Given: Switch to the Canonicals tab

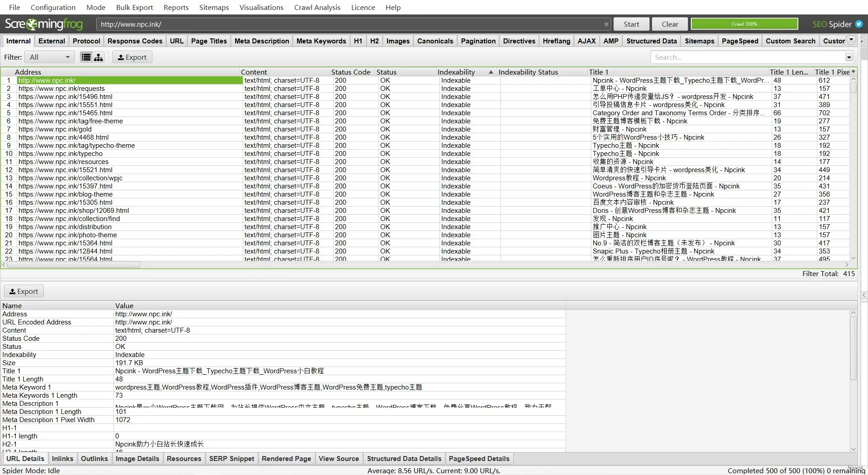Looking at the screenshot, I should 435,41.
